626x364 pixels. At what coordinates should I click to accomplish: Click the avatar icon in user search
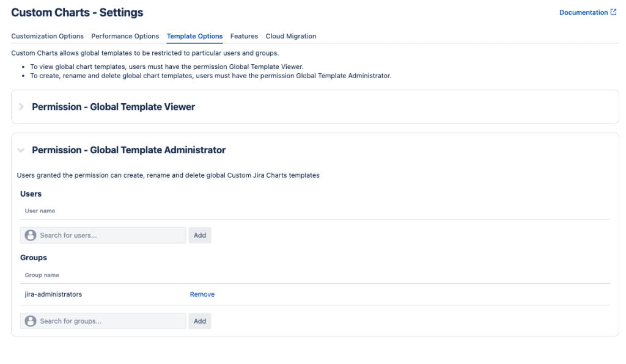point(30,235)
